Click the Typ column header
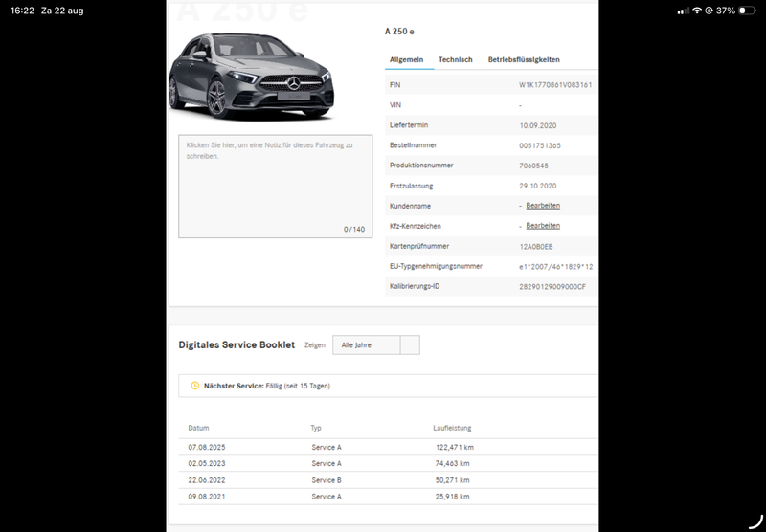This screenshot has height=532, width=766. point(316,428)
